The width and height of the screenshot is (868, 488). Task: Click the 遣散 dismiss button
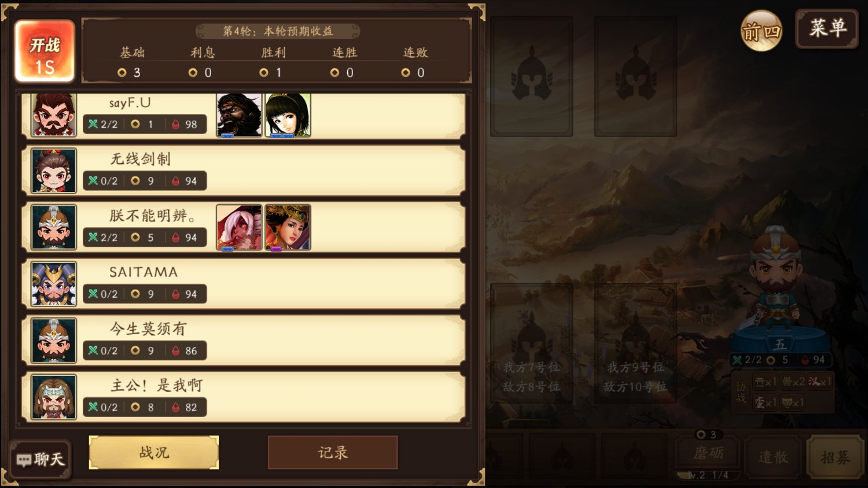tap(773, 457)
